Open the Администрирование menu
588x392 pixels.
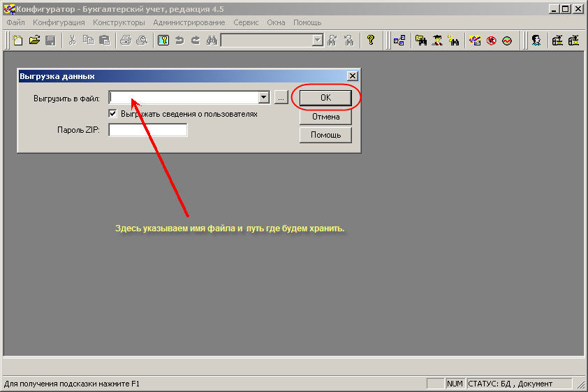point(189,22)
